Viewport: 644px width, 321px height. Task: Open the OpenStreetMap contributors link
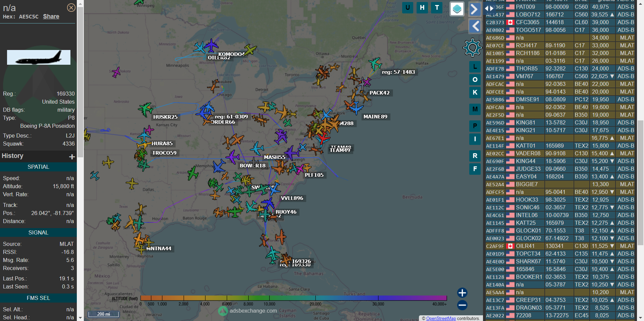pos(441,318)
